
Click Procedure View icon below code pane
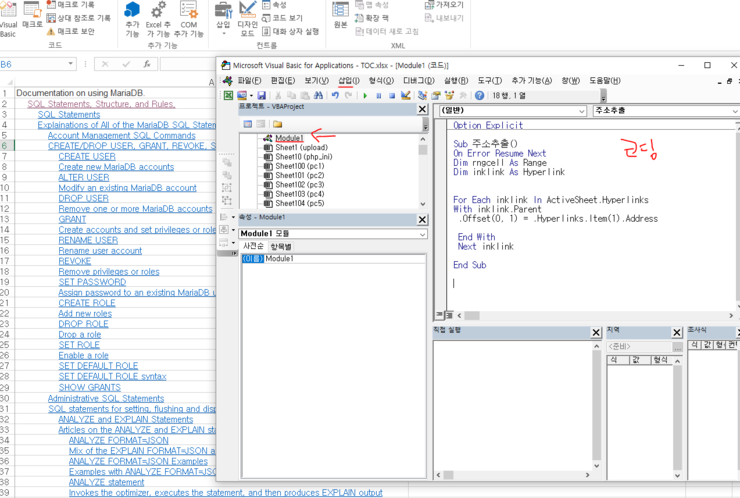coord(439,315)
